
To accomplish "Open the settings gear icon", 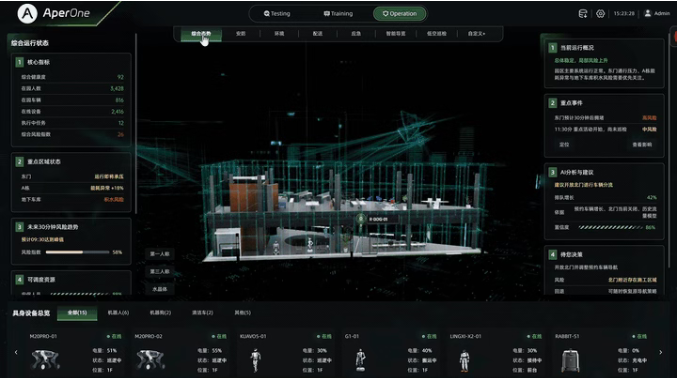I will (x=600, y=14).
